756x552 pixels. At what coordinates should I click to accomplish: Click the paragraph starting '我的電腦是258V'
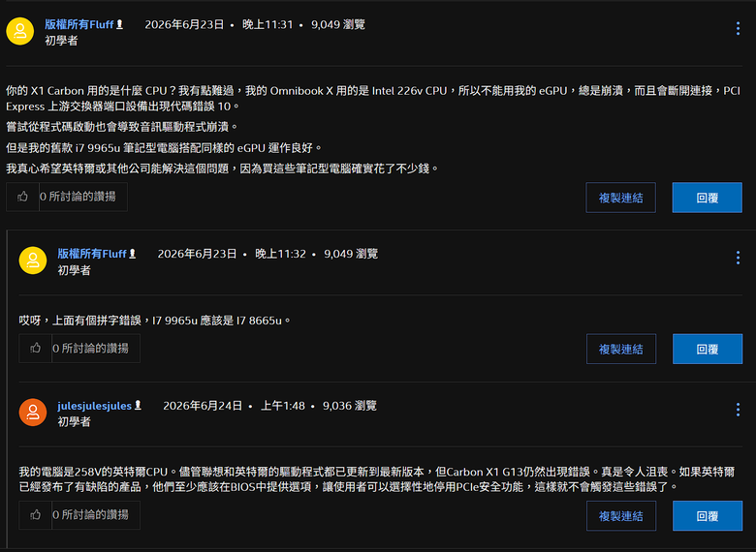tap(377, 479)
